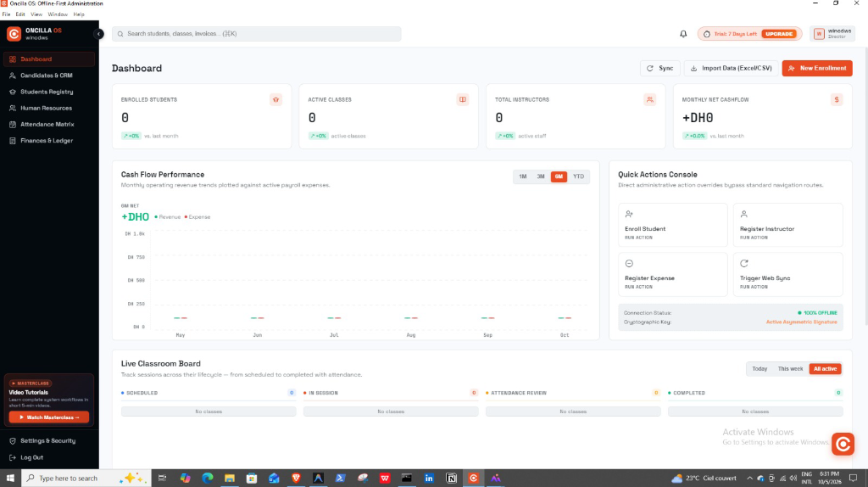The image size is (868, 487).
Task: Filter the classroom board to All active
Action: coord(825,369)
